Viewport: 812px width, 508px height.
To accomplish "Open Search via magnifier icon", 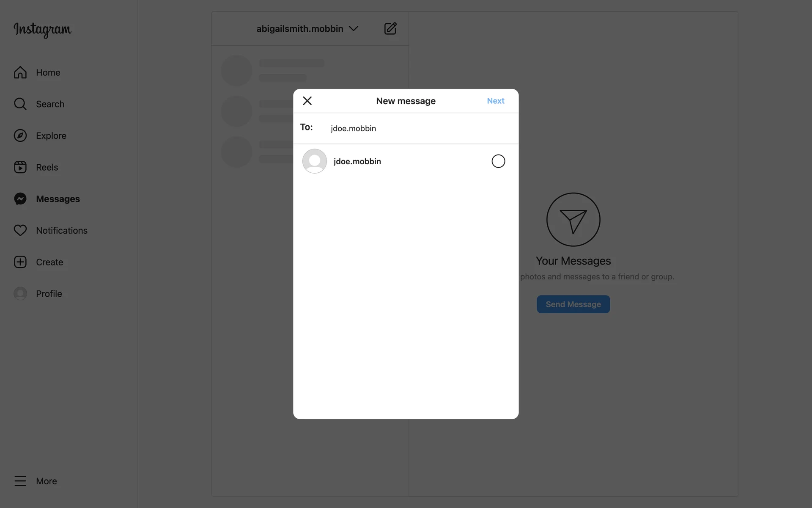I will pos(20,104).
